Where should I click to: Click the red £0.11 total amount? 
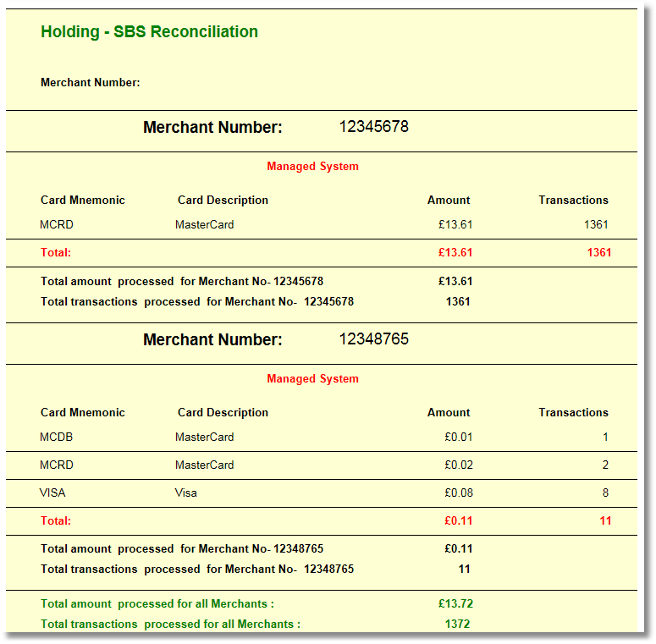click(x=459, y=521)
